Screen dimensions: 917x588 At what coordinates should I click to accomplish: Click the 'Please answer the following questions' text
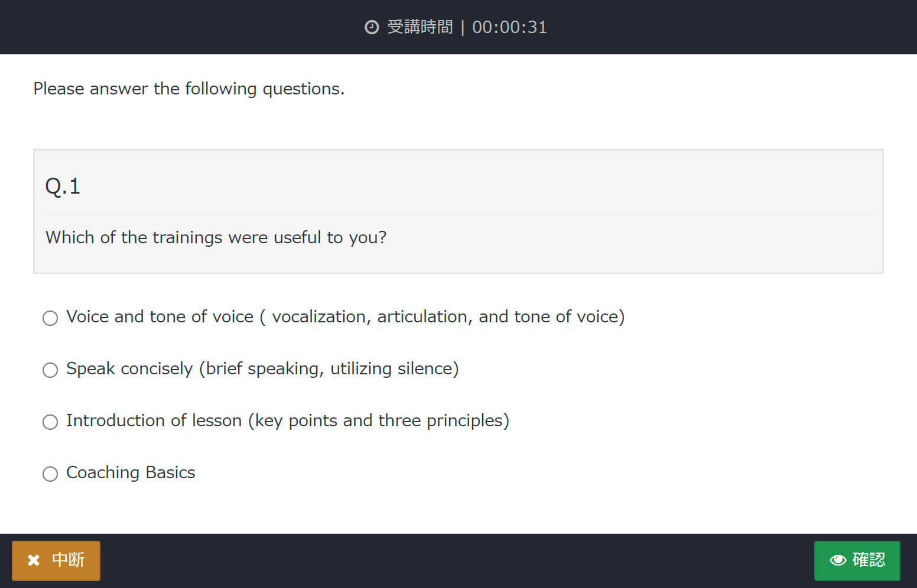click(189, 89)
